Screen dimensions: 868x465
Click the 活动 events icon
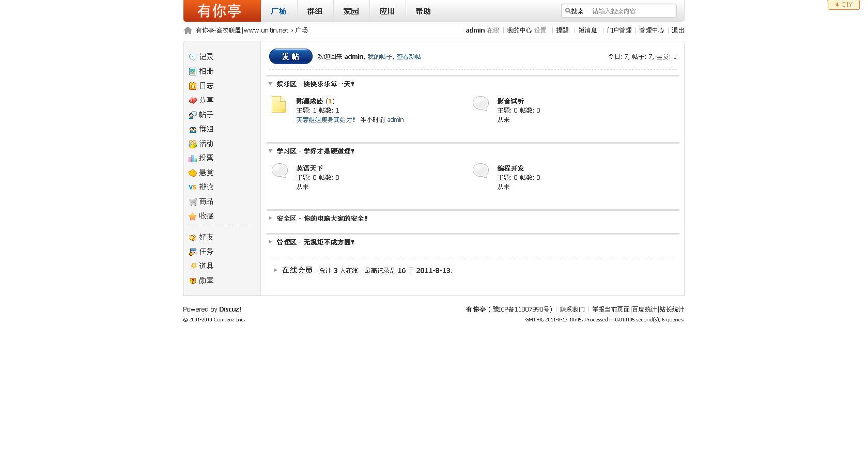[x=193, y=144]
